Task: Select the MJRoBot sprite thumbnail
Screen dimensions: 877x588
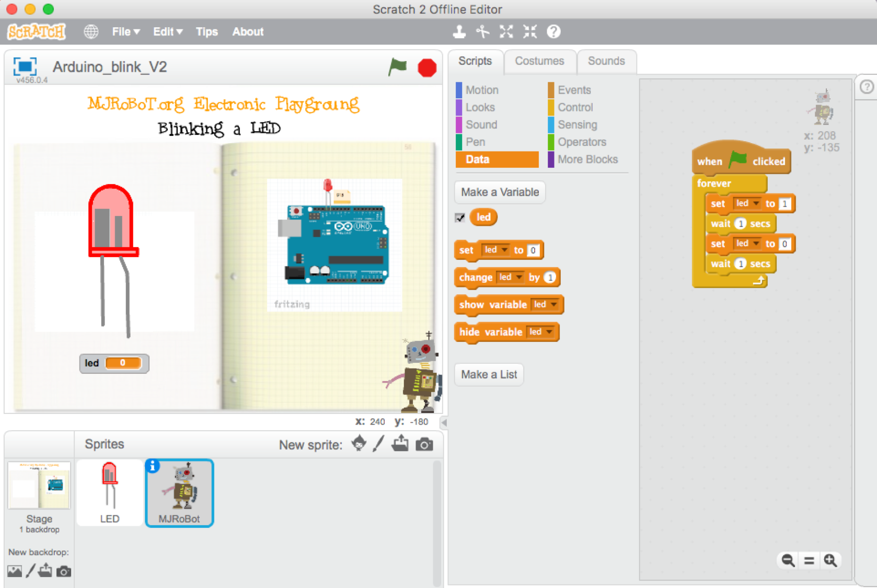Action: (x=179, y=493)
